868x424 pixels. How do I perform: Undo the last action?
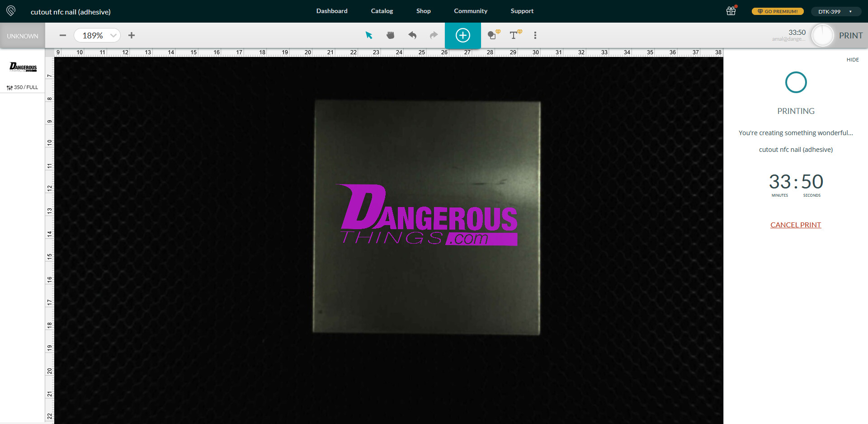tap(412, 35)
